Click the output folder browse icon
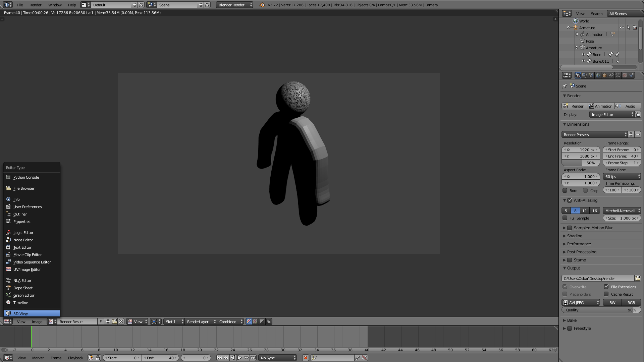The width and height of the screenshot is (644, 362). click(638, 278)
